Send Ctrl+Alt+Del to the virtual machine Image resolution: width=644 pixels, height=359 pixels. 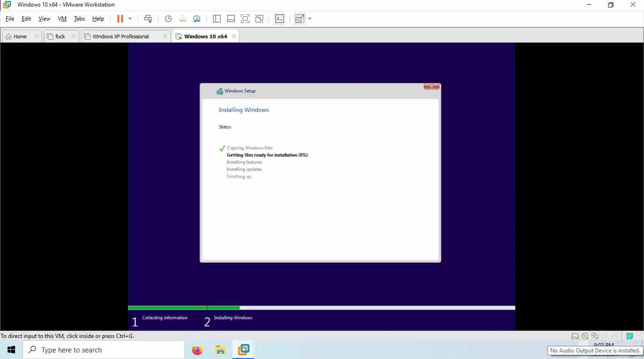148,19
